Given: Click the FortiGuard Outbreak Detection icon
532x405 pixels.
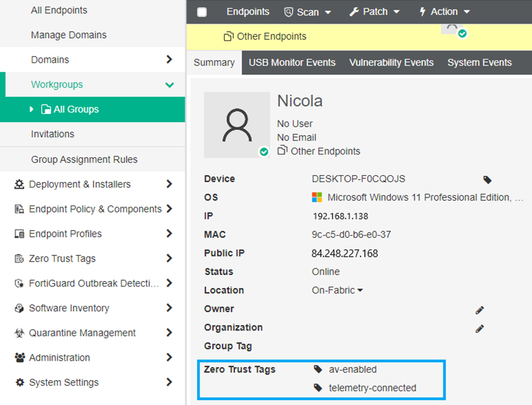Looking at the screenshot, I should point(19,283).
